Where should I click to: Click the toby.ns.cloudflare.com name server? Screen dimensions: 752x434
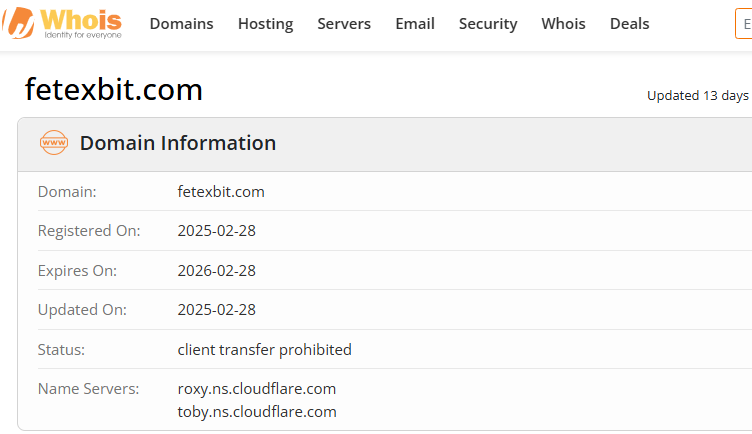[x=257, y=412]
